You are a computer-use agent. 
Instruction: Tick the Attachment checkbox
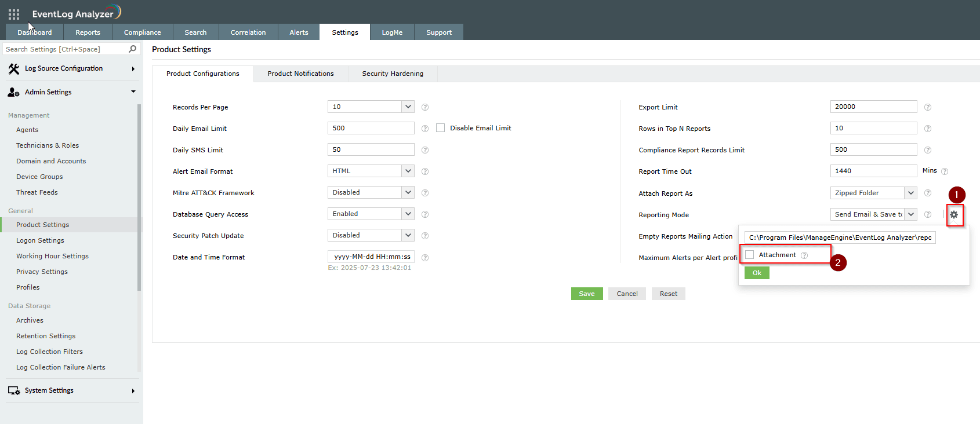750,255
